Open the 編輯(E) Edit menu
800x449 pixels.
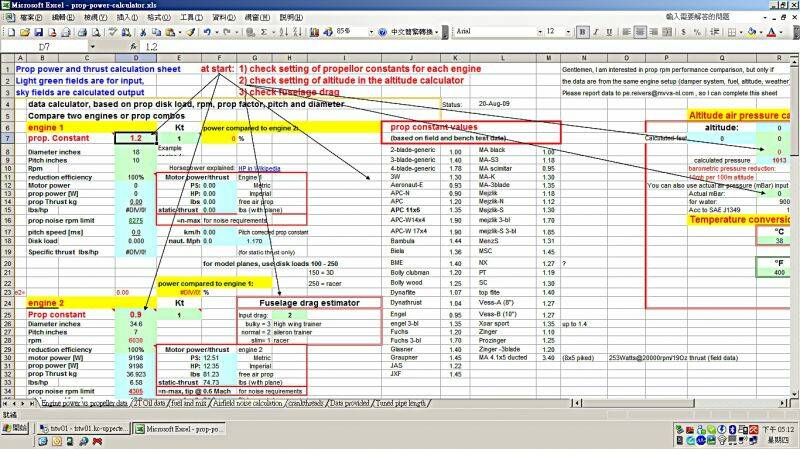[x=63, y=17]
